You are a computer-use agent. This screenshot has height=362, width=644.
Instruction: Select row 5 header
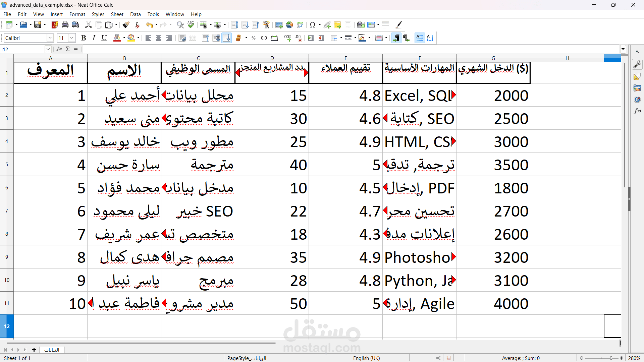(7, 164)
